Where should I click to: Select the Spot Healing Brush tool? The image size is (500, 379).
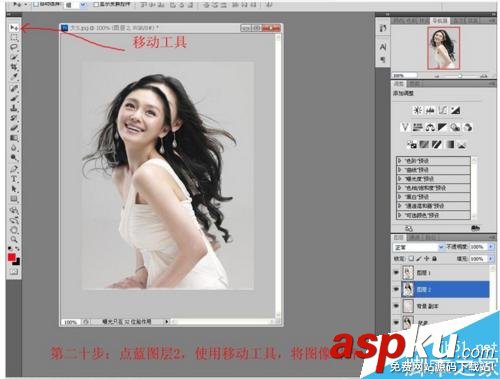point(14,88)
